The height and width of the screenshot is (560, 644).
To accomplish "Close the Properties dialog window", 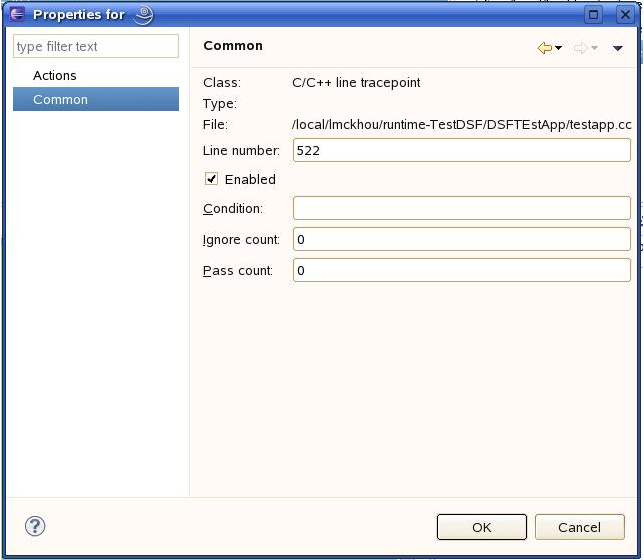I will (625, 15).
